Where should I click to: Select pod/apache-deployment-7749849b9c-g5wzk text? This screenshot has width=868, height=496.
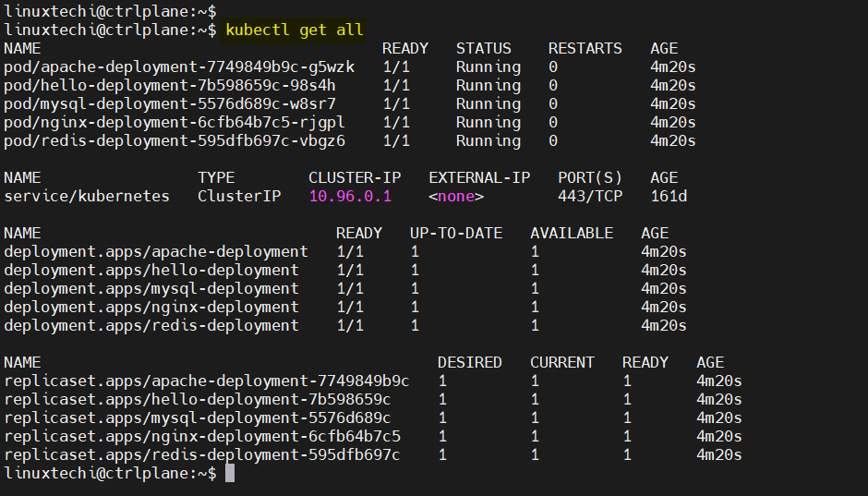(179, 67)
